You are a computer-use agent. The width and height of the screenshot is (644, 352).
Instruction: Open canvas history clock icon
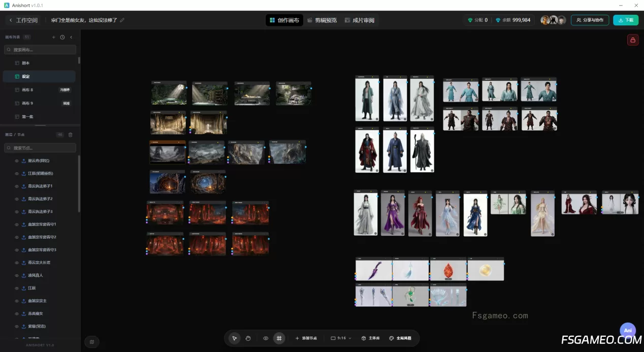tap(62, 37)
